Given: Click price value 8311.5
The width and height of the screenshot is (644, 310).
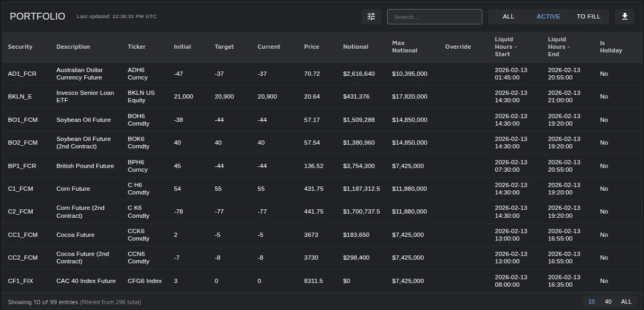Looking at the screenshot, I should click(314, 281).
